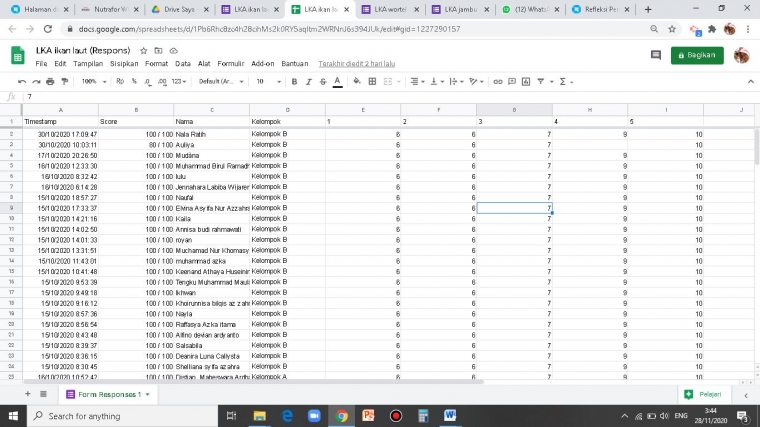The image size is (760, 427).
Task: Bookmark this page with star
Action: click(x=672, y=29)
